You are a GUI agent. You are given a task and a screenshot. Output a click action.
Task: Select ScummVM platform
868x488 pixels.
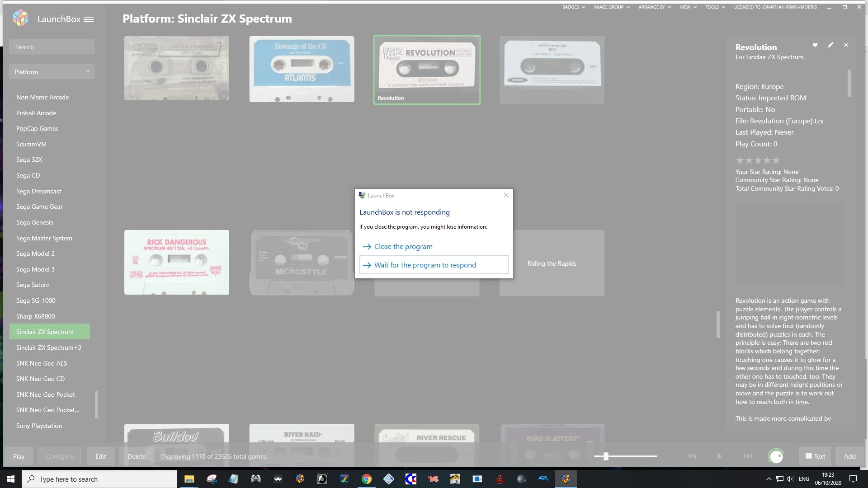(31, 144)
